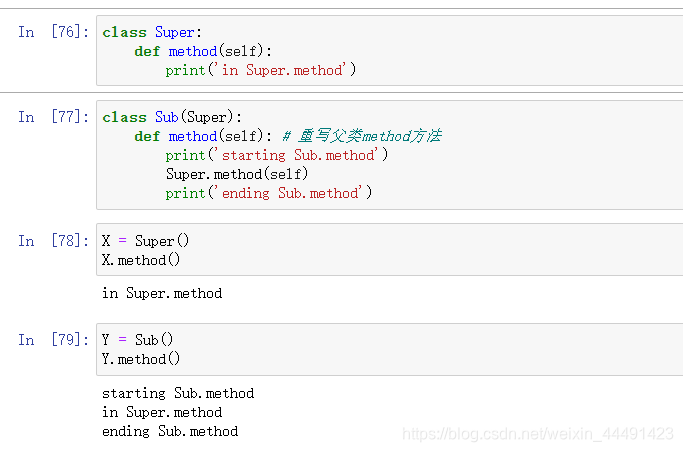The height and width of the screenshot is (452, 683).
Task: Click 'def method(self):' in cell 77
Action: coord(203,136)
